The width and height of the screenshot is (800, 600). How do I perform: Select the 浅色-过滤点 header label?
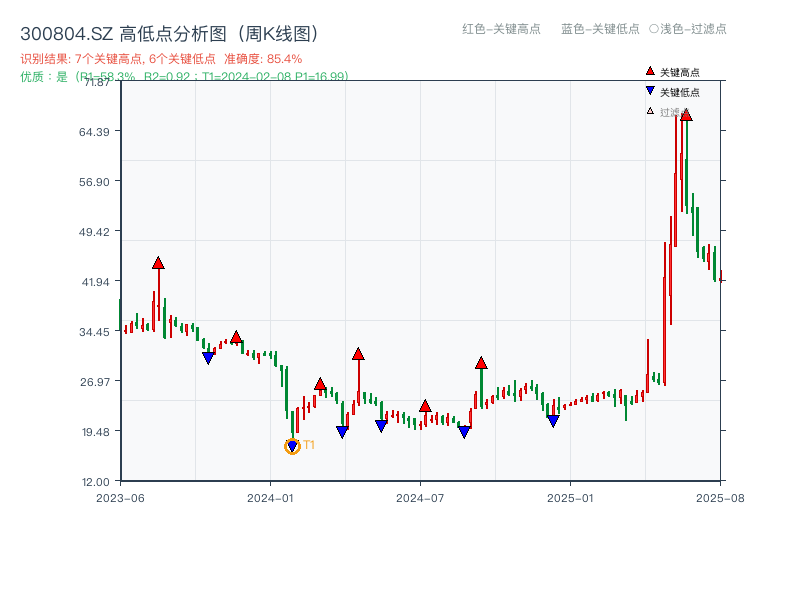(x=688, y=30)
